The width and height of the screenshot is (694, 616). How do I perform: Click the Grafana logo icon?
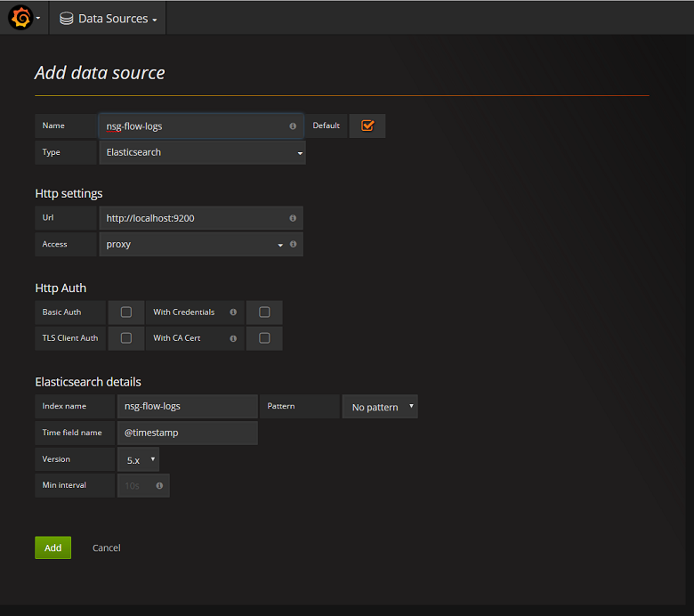click(20, 18)
